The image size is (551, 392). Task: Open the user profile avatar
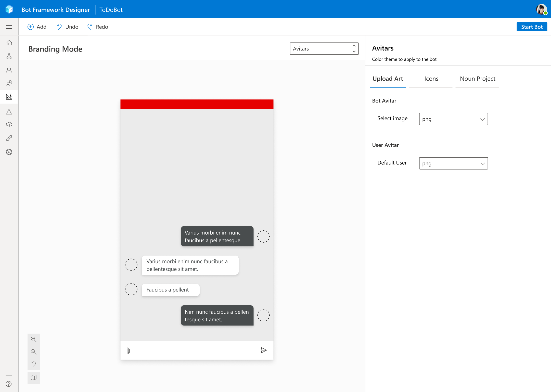point(541,9)
